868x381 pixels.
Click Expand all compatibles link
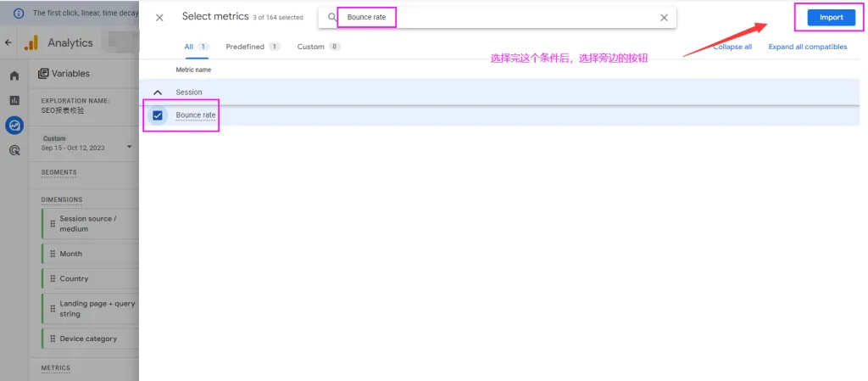tap(807, 47)
